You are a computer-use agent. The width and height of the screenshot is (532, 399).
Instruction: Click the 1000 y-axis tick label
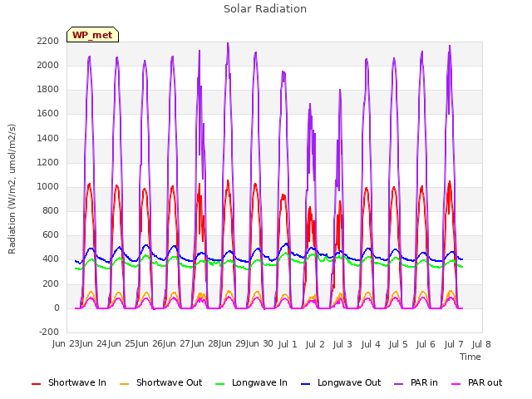[48, 186]
